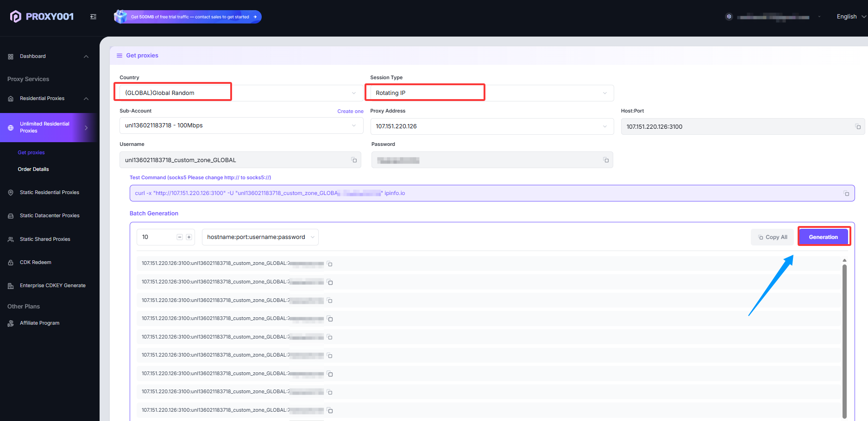Click the Static Shared Proxies icon

[11, 239]
